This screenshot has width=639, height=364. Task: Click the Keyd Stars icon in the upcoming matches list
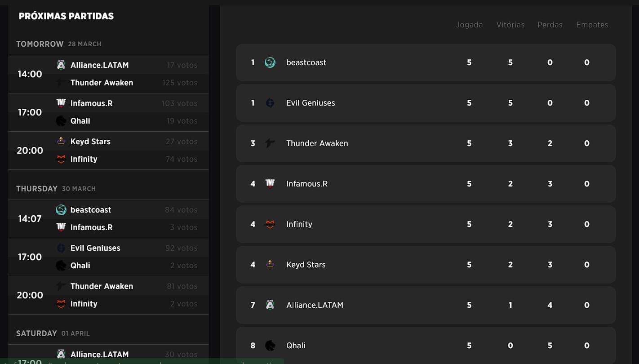point(61,142)
